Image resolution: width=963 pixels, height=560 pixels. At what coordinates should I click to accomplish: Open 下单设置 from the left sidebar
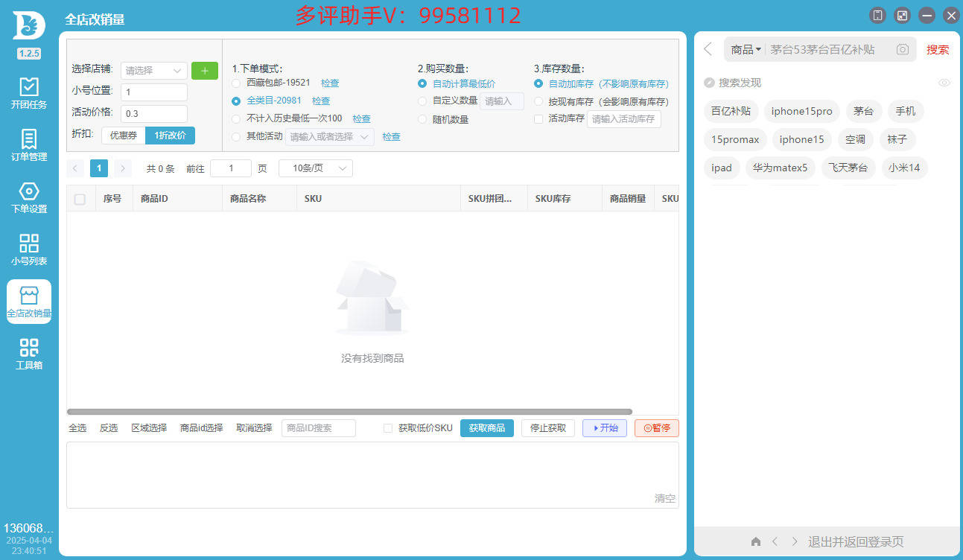tap(28, 195)
